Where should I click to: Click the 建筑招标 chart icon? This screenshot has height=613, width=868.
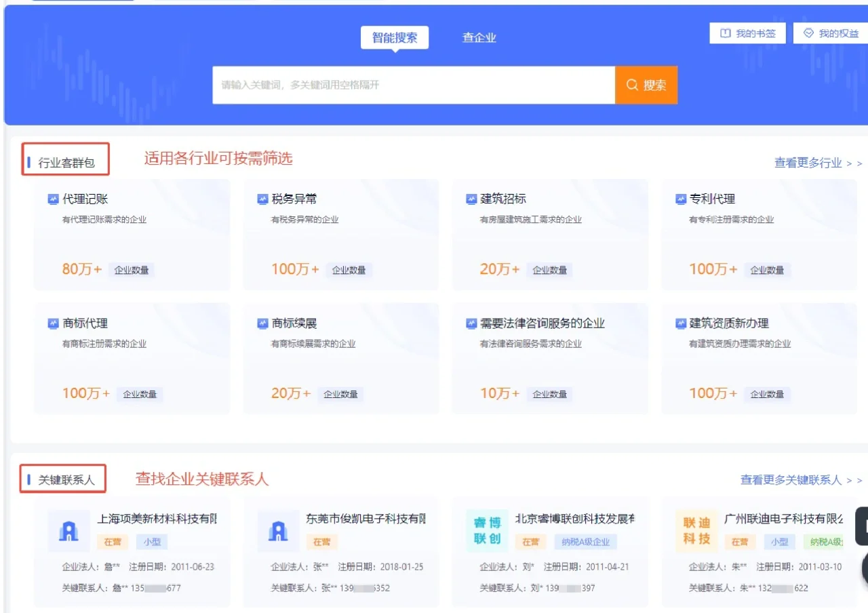(x=471, y=198)
